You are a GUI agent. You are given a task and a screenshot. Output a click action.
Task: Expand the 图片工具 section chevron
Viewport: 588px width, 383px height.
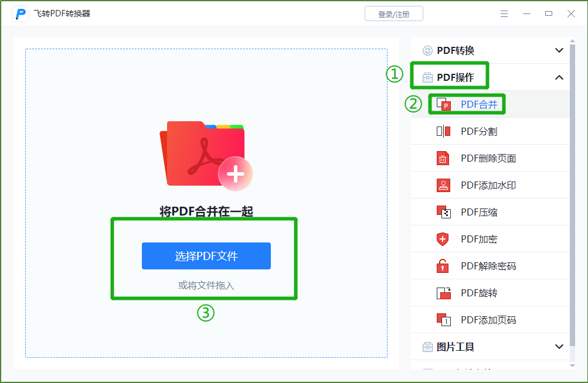[559, 347]
